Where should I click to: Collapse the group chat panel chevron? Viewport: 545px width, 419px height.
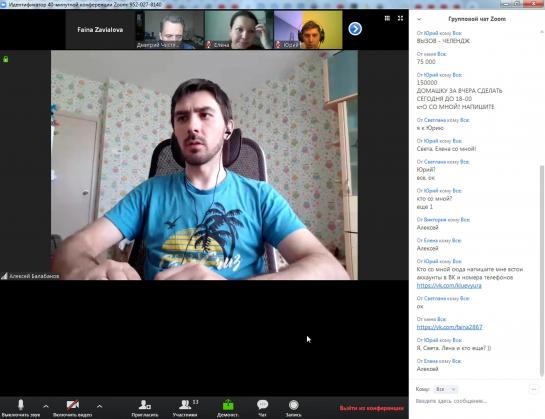pyautogui.click(x=419, y=19)
